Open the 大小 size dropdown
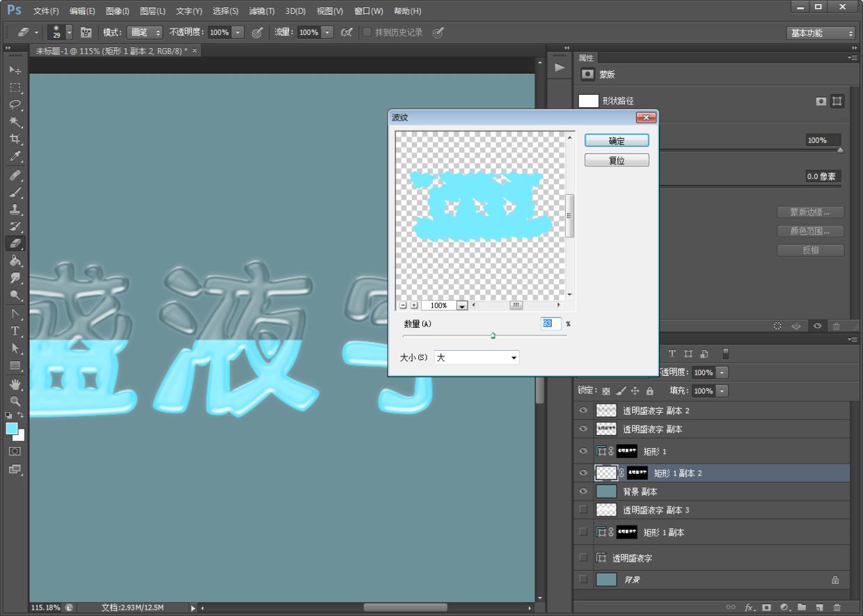The height and width of the screenshot is (616, 863). tap(477, 357)
